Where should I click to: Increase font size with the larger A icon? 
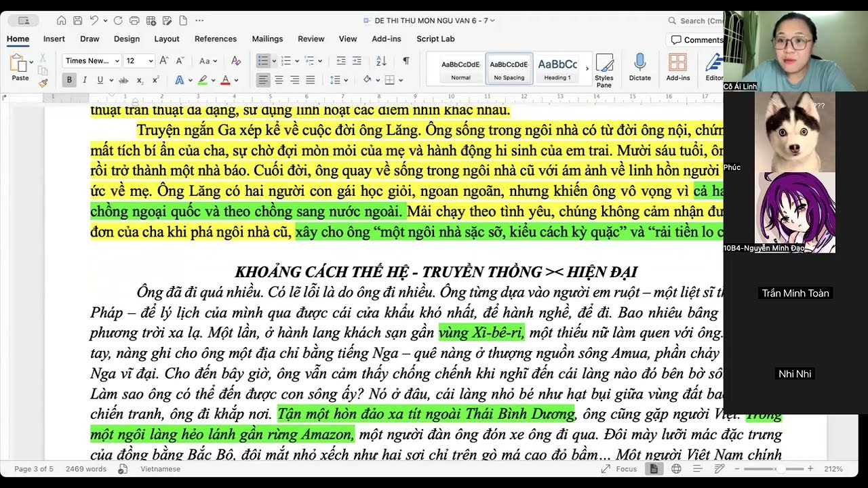164,60
